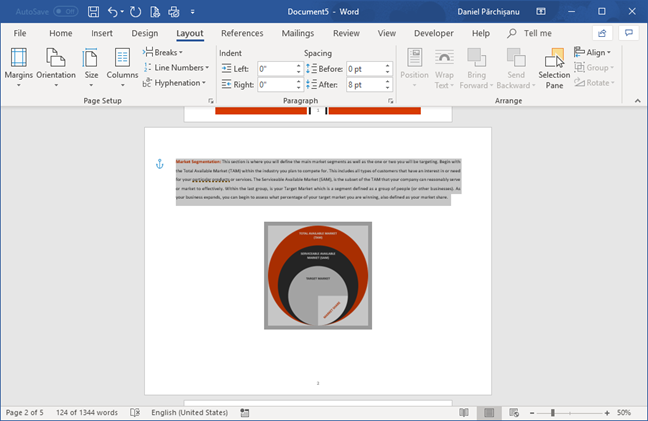Image resolution: width=648 pixels, height=421 pixels.
Task: Open the Orientation menu
Action: tap(56, 68)
